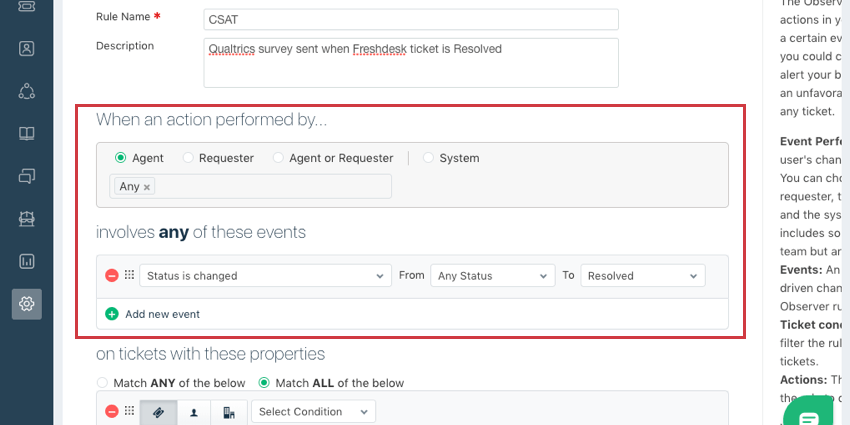Select the Agent or Requester option
The image size is (850, 425).
coord(276,158)
